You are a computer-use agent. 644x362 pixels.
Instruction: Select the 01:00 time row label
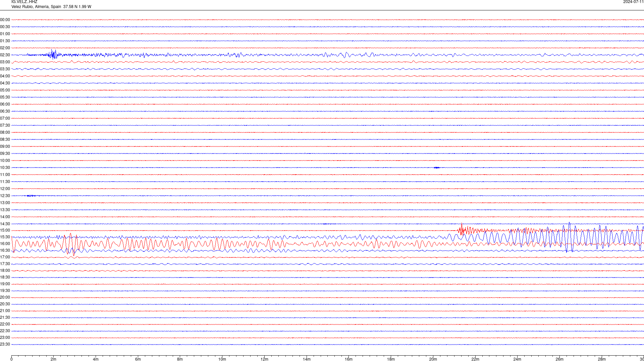[5, 34]
